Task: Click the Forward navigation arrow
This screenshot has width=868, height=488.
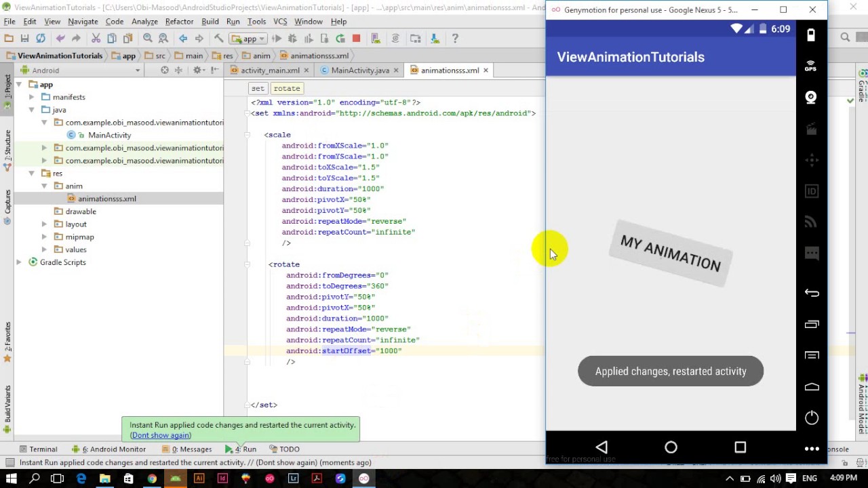Action: click(x=199, y=39)
